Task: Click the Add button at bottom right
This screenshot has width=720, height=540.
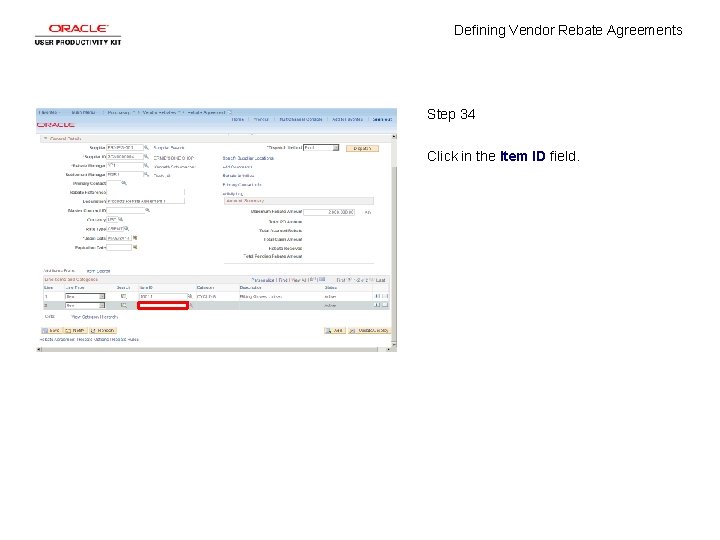Action: point(334,331)
